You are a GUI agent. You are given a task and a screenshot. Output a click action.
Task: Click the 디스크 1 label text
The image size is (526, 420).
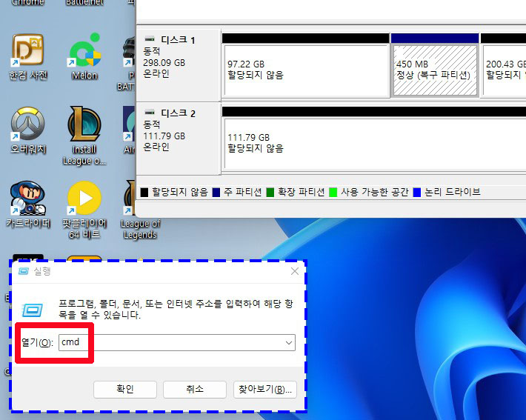coord(178,40)
